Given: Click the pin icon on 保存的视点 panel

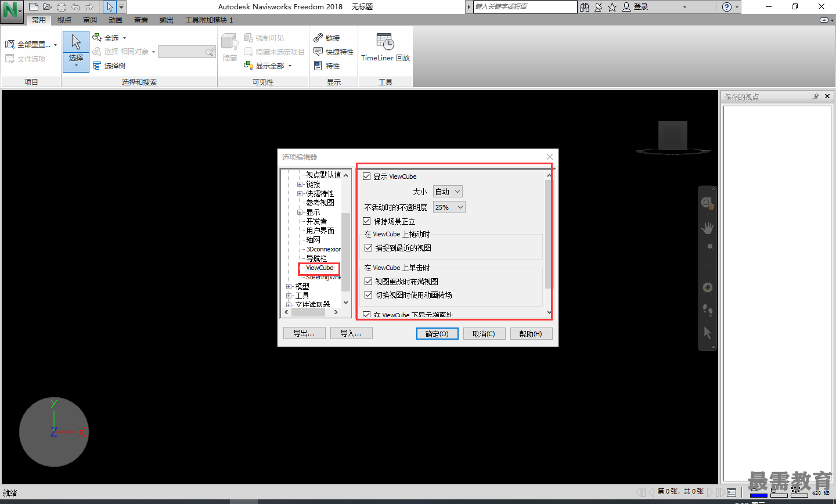Looking at the screenshot, I should click(x=815, y=96).
